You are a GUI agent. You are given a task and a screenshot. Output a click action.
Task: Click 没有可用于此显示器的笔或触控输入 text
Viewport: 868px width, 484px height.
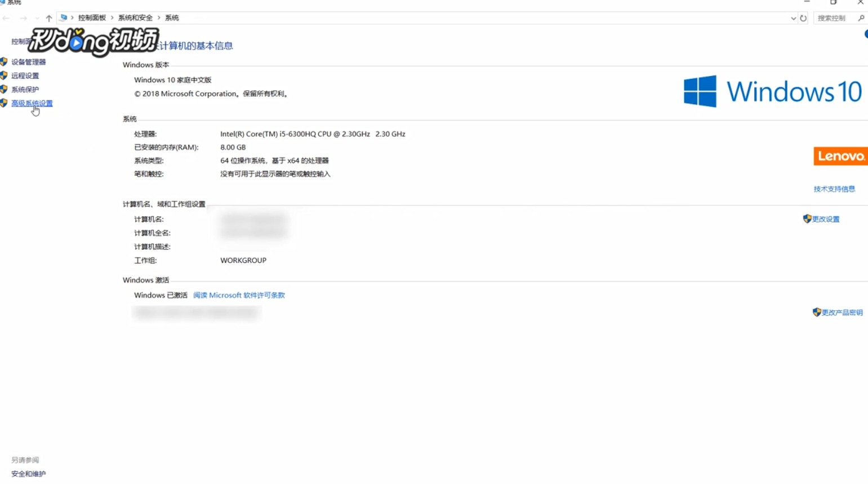tap(275, 174)
